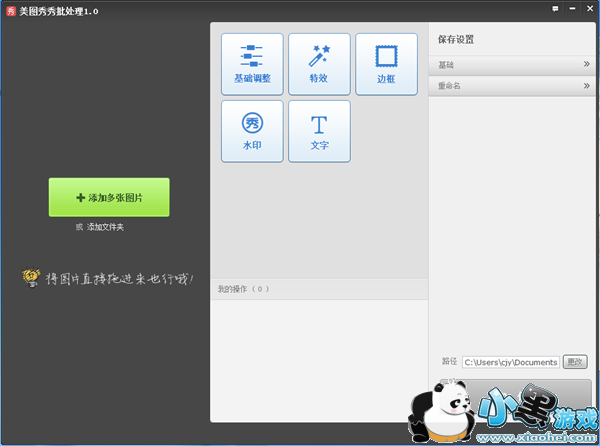Select the 文字 text tool
This screenshot has height=446, width=600.
(x=319, y=131)
